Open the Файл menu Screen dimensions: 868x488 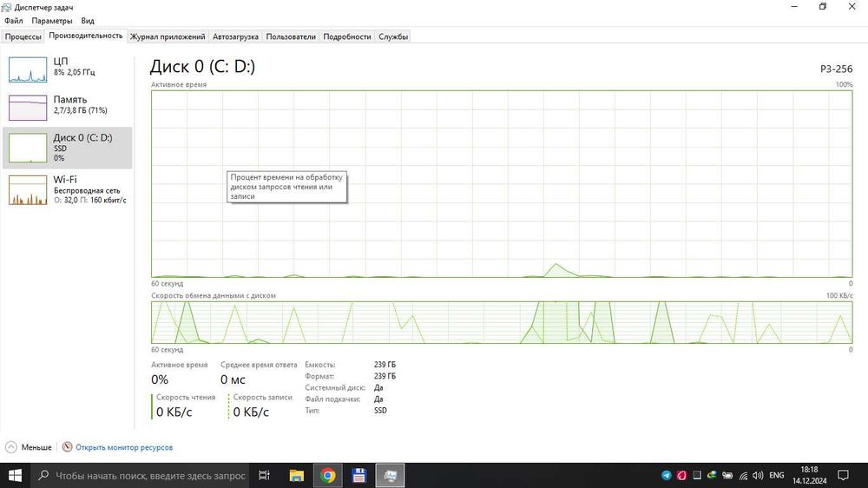tap(14, 21)
